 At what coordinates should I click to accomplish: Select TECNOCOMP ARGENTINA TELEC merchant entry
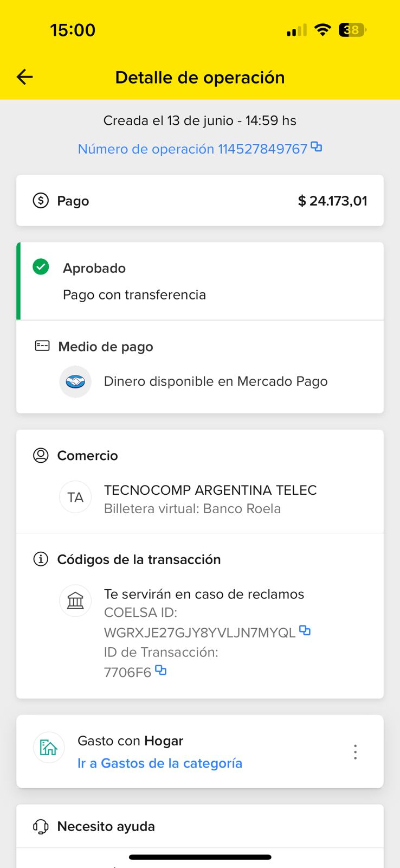tap(210, 490)
